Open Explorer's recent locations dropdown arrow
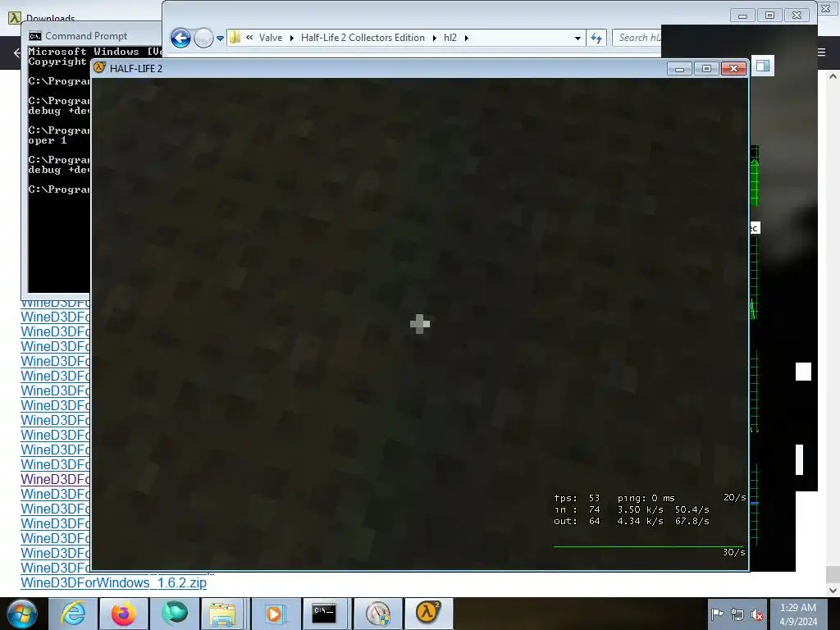The width and height of the screenshot is (840, 630). pyautogui.click(x=220, y=39)
